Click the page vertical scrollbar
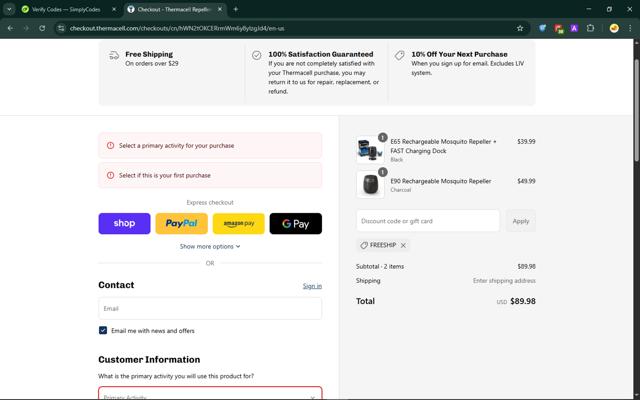The image size is (640, 400). [x=637, y=110]
